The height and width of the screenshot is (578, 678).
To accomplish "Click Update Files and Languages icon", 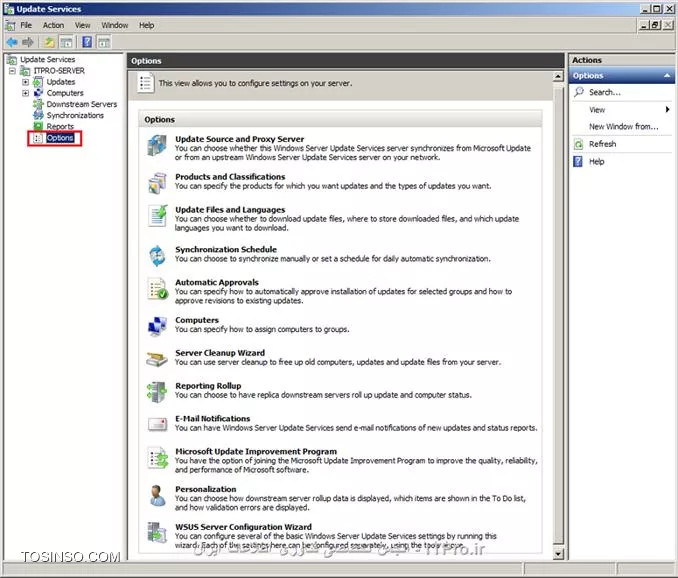I will coord(157,216).
